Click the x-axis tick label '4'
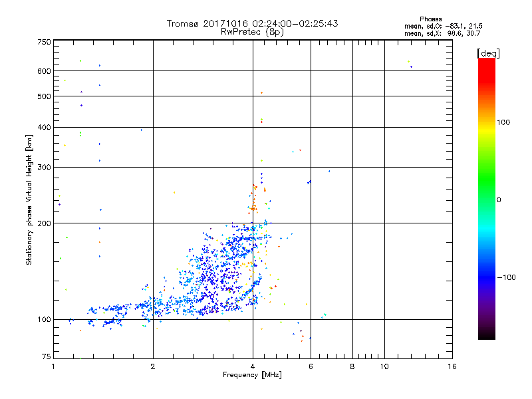The width and height of the screenshot is (532, 399). tap(253, 366)
